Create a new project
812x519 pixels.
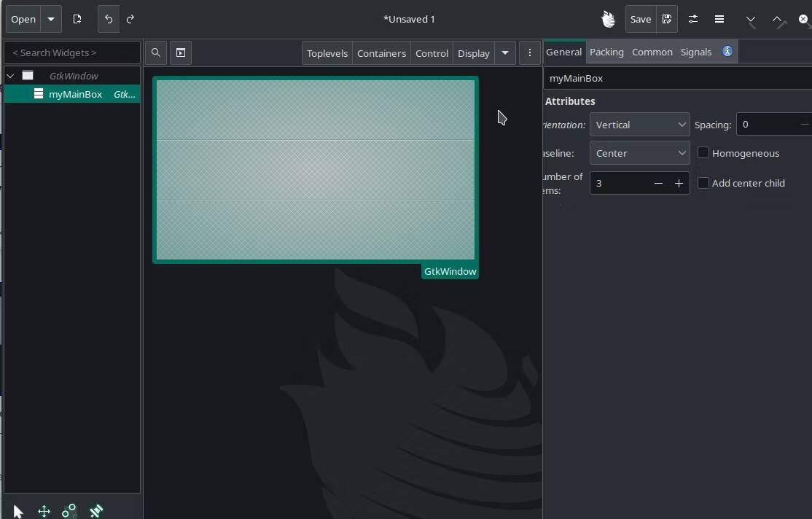(78, 20)
